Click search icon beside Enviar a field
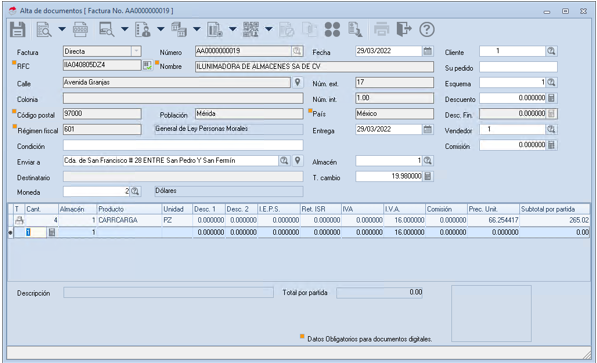 [x=284, y=161]
